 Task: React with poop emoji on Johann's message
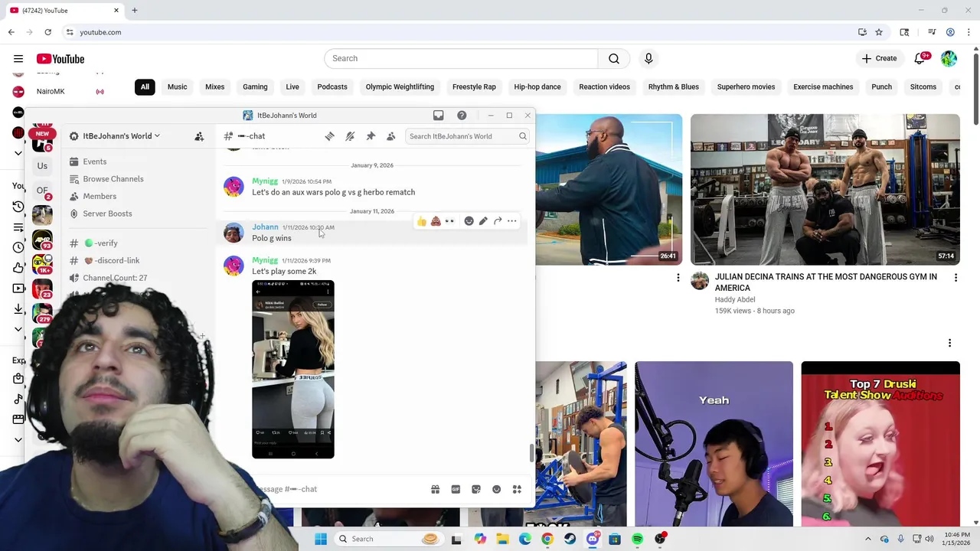pyautogui.click(x=436, y=221)
